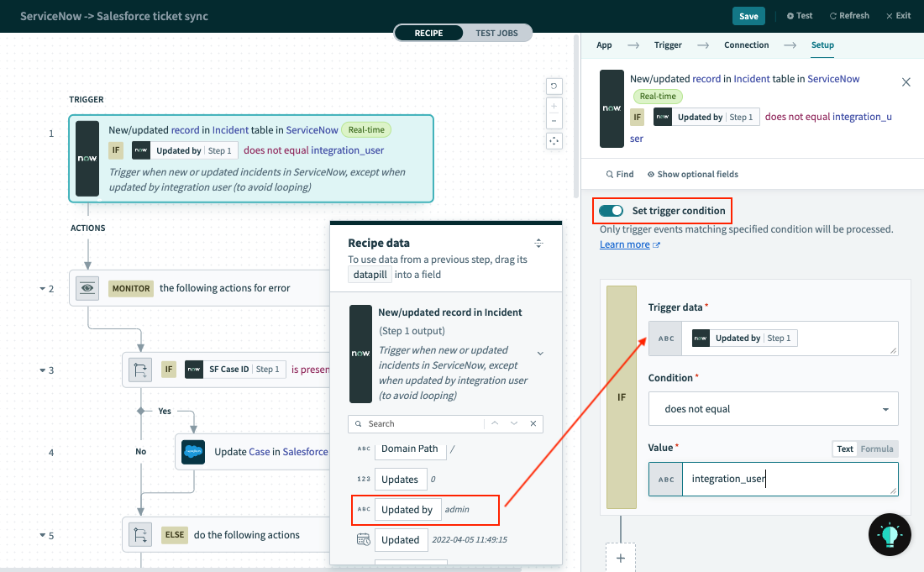Select the ServiceNow trigger app icon
The image size is (924, 572).
[x=86, y=159]
